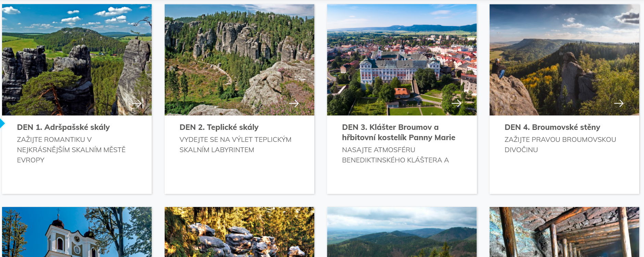Open the white church tower photo card
This screenshot has height=257, width=644.
(77, 232)
